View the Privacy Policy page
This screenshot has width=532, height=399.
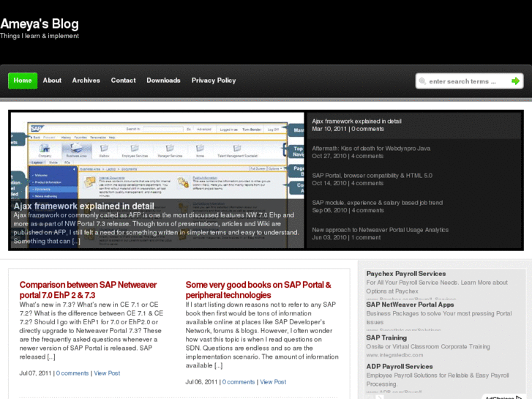[x=214, y=81]
